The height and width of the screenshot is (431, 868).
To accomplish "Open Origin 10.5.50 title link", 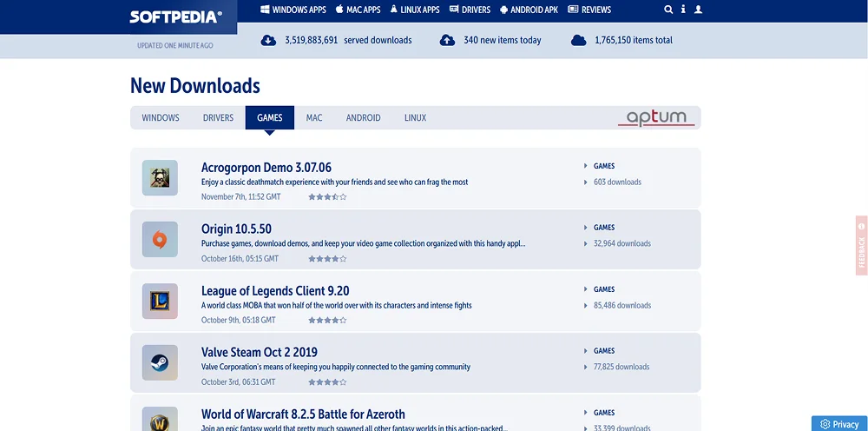I will [x=236, y=229].
